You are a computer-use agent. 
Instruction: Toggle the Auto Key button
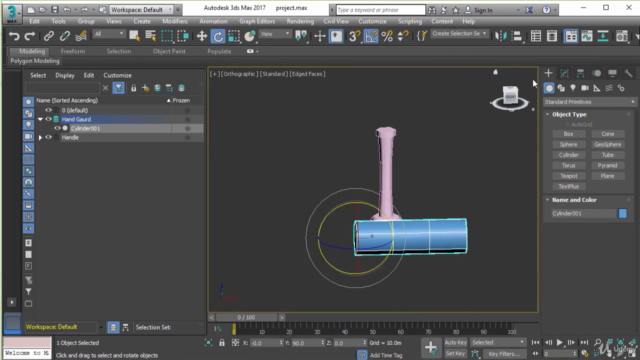(x=456, y=342)
